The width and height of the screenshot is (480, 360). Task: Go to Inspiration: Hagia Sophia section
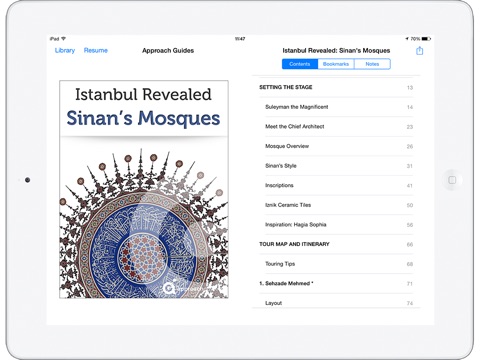(x=339, y=225)
